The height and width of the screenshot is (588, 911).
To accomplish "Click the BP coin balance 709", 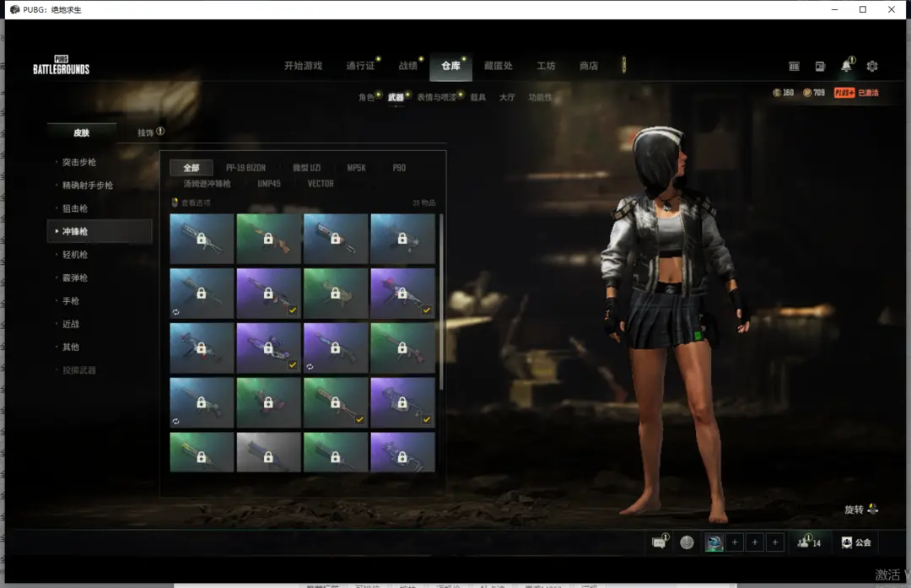I will click(x=814, y=93).
